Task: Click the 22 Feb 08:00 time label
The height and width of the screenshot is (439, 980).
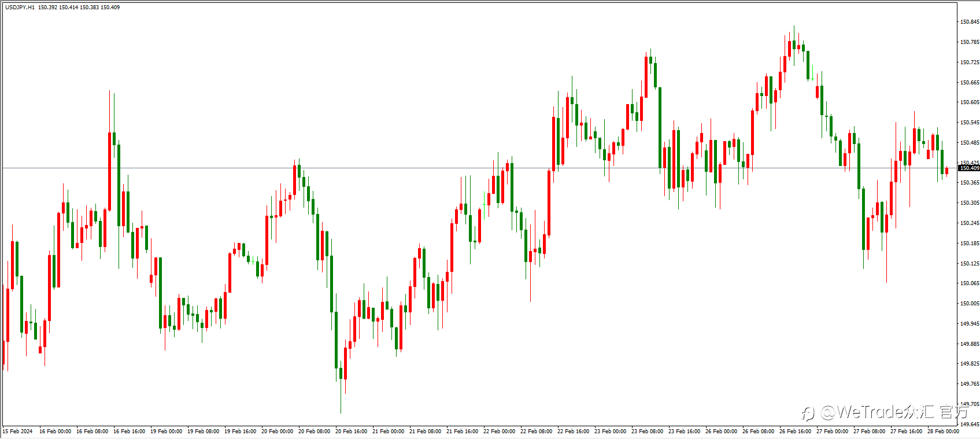Action: click(537, 431)
